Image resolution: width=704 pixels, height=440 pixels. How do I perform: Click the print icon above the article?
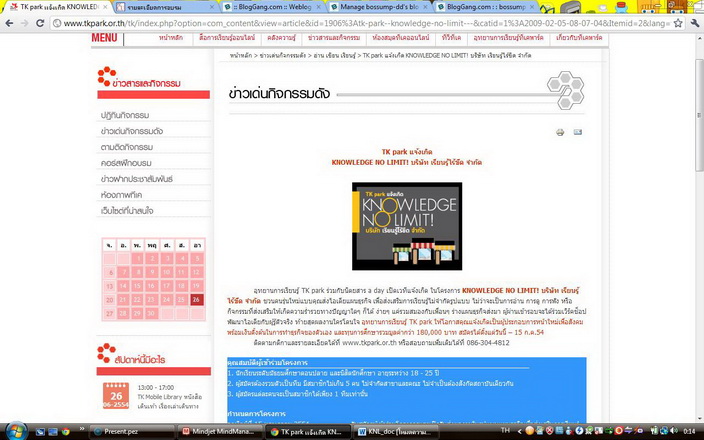pyautogui.click(x=560, y=132)
